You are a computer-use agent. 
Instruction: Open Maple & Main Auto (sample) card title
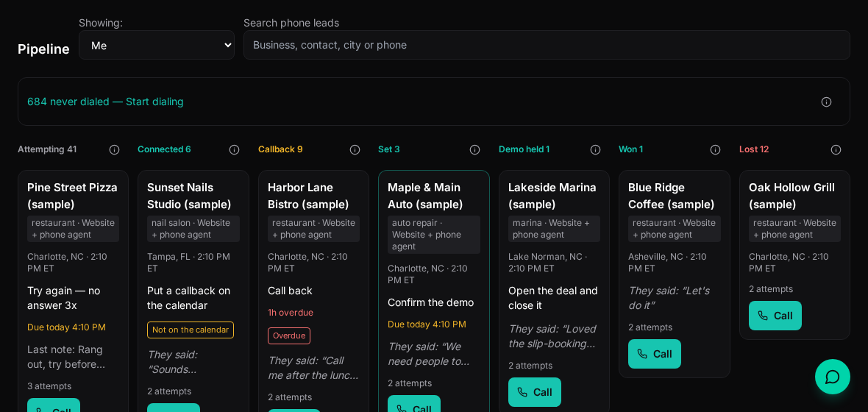tap(425, 196)
